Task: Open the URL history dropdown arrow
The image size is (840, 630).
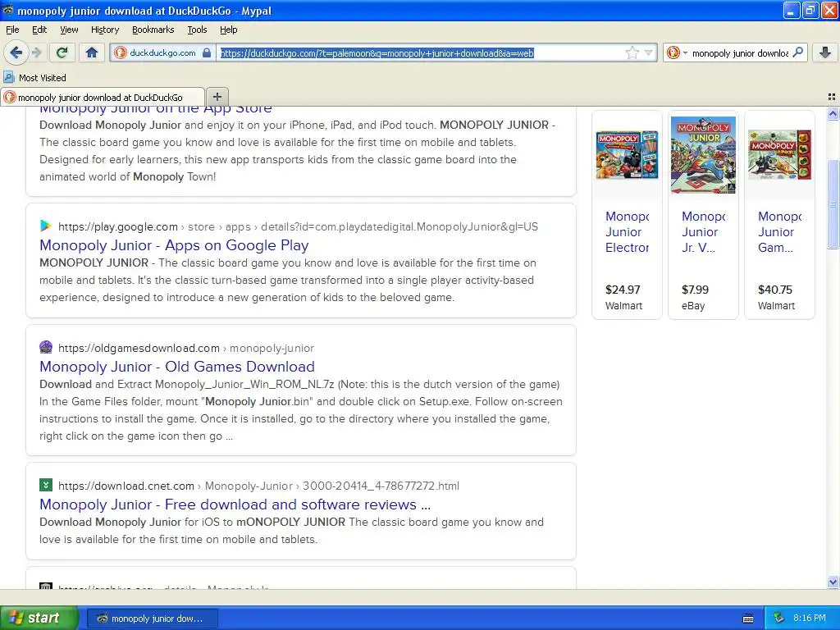Action: [648, 53]
